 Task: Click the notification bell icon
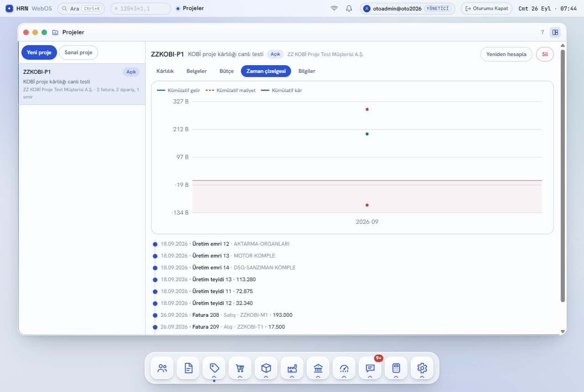(349, 9)
